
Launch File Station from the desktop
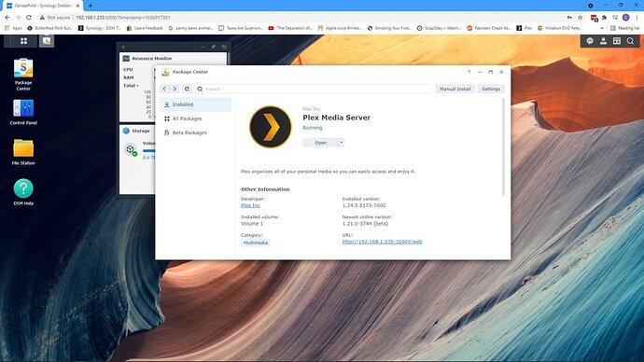click(23, 152)
